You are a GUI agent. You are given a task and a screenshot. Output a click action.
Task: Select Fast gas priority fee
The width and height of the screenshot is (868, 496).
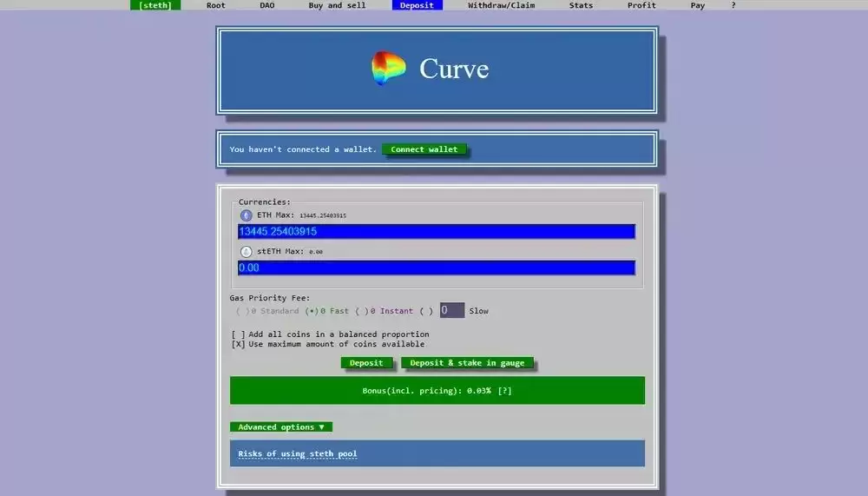(311, 311)
